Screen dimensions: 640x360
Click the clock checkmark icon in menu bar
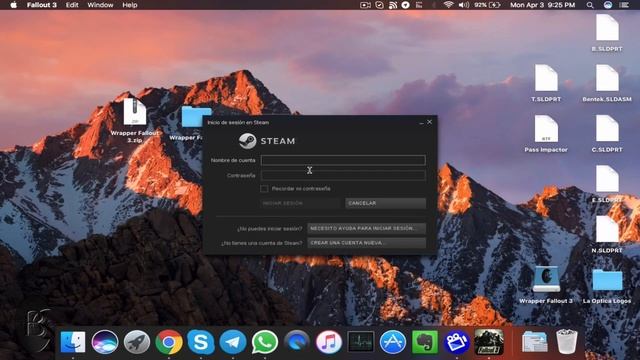tap(379, 5)
